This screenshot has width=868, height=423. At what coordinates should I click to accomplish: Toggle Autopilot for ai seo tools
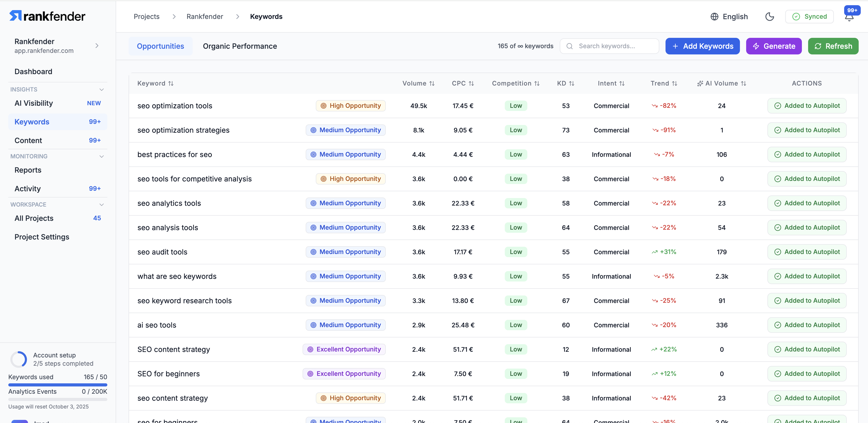coord(807,325)
